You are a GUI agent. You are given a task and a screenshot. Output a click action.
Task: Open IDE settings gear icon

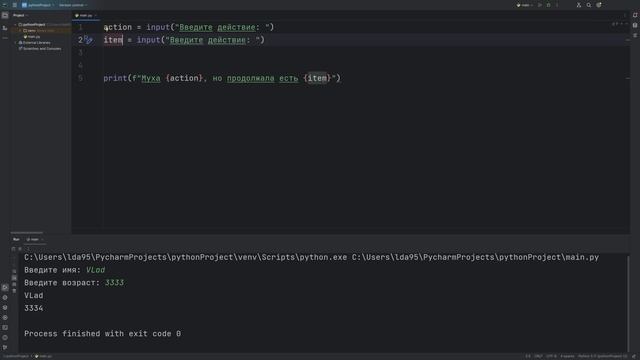click(x=599, y=5)
